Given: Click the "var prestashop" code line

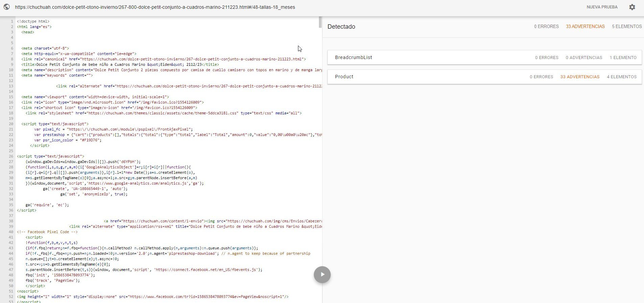Looking at the screenshot, I should (178, 135).
